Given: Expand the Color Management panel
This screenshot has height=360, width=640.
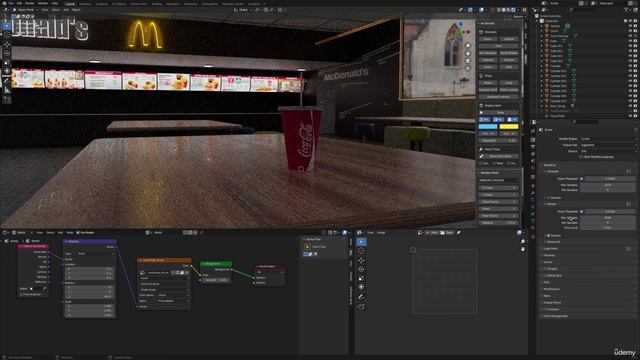Looking at the screenshot, I should [556, 316].
